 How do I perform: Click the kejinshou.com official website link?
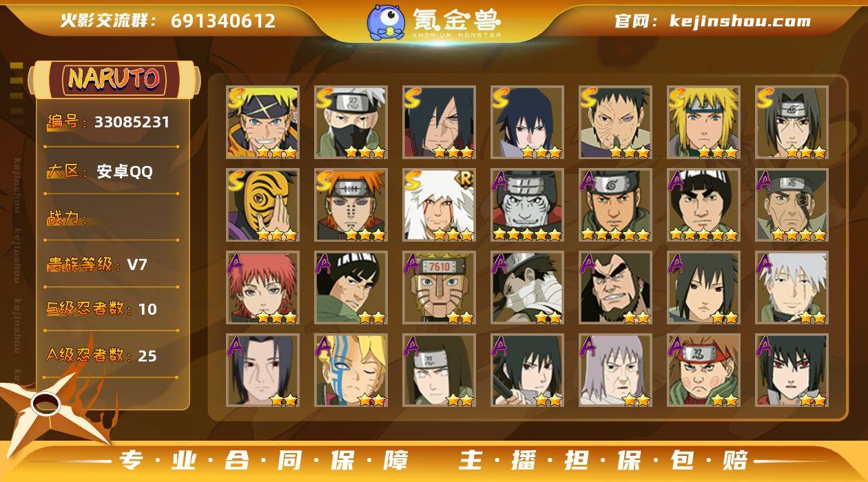click(x=740, y=21)
